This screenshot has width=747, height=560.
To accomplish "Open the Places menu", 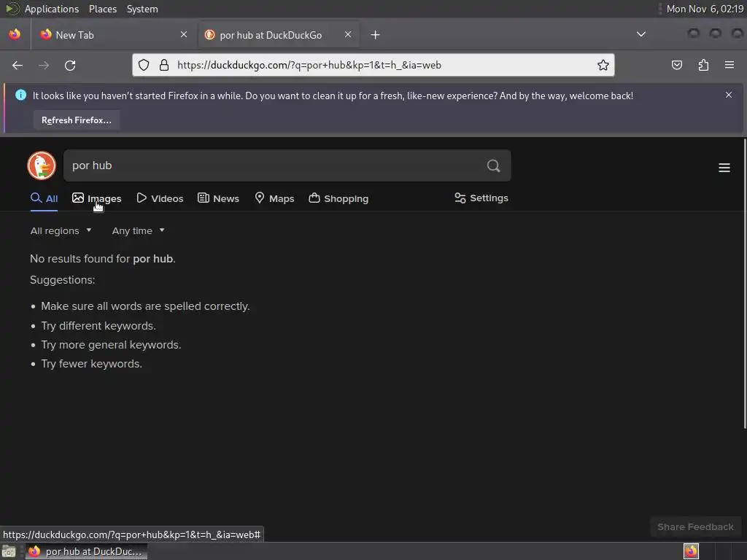I will pyautogui.click(x=102, y=9).
